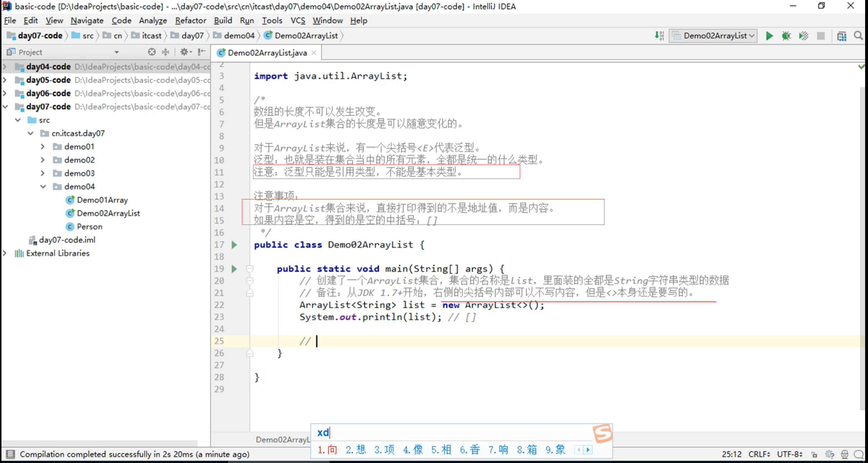The width and height of the screenshot is (868, 463).
Task: Collapse the demo04 package folder
Action: tap(43, 186)
